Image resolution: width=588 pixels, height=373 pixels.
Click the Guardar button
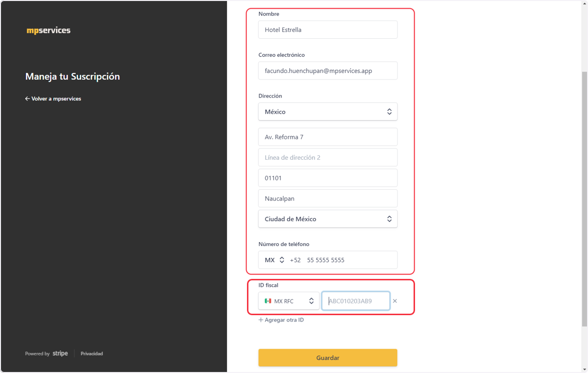(328, 358)
